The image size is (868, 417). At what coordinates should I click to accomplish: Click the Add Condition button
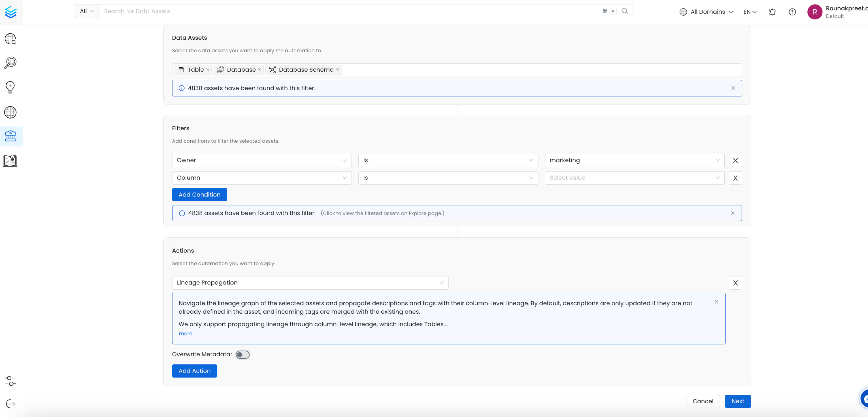click(x=199, y=194)
